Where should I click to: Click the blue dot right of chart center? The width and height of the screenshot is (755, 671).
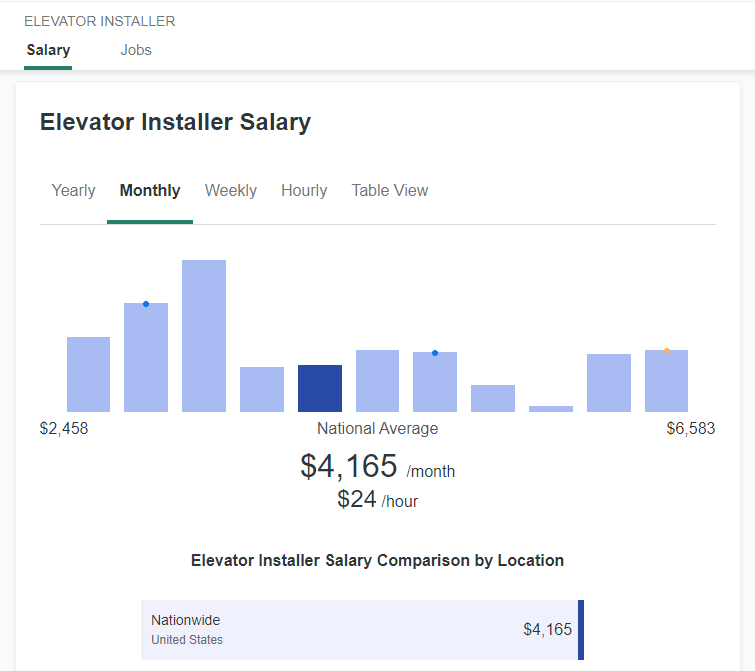click(x=435, y=353)
